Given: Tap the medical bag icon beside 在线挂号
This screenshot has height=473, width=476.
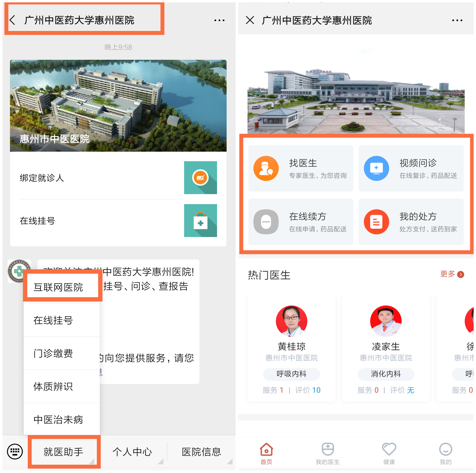Looking at the screenshot, I should point(200,220).
